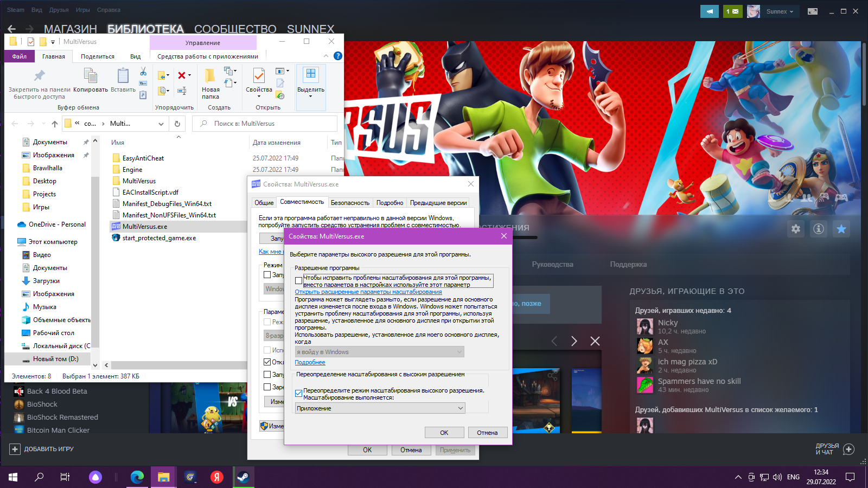Open Microsoft Edge from taskbar

(137, 477)
